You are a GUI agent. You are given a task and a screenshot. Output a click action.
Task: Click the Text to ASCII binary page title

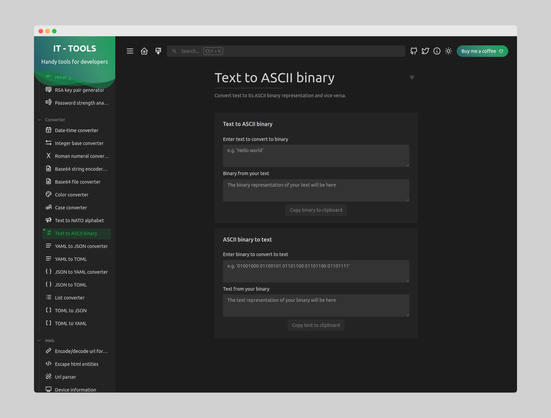(x=274, y=78)
